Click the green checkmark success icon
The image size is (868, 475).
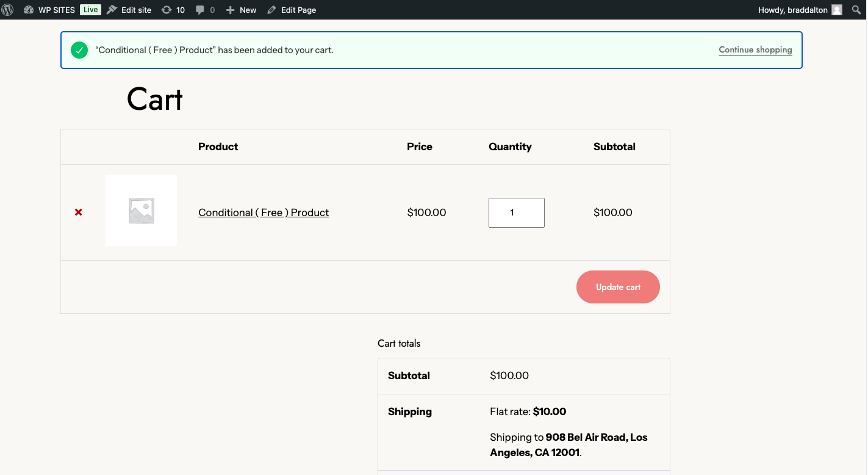[x=79, y=50]
